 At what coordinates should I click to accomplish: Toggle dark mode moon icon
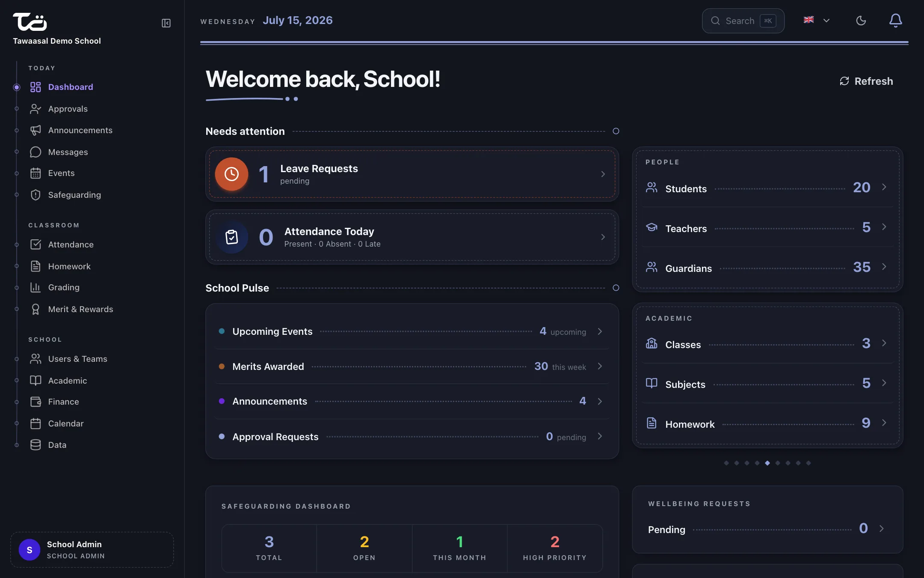pyautogui.click(x=861, y=21)
